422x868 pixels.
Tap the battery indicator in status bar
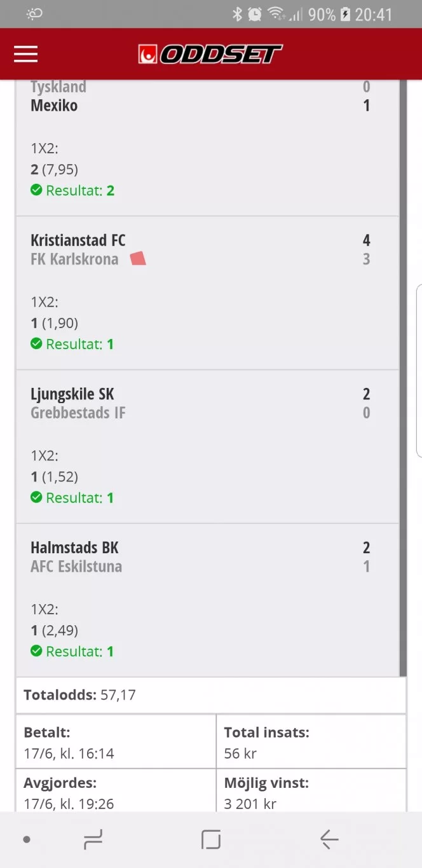345,14
